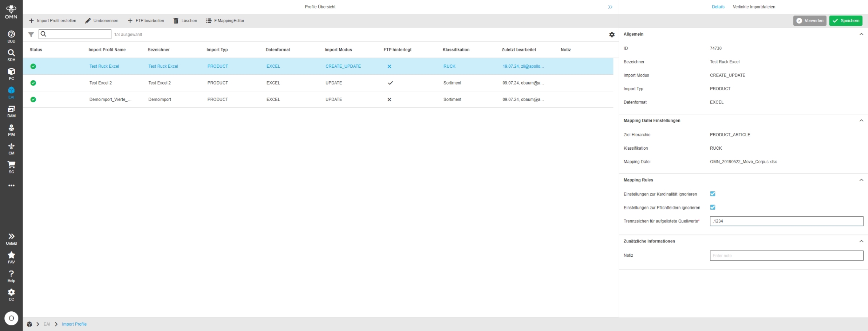Click the Notiz input field
This screenshot has height=331, width=868.
[x=786, y=256]
